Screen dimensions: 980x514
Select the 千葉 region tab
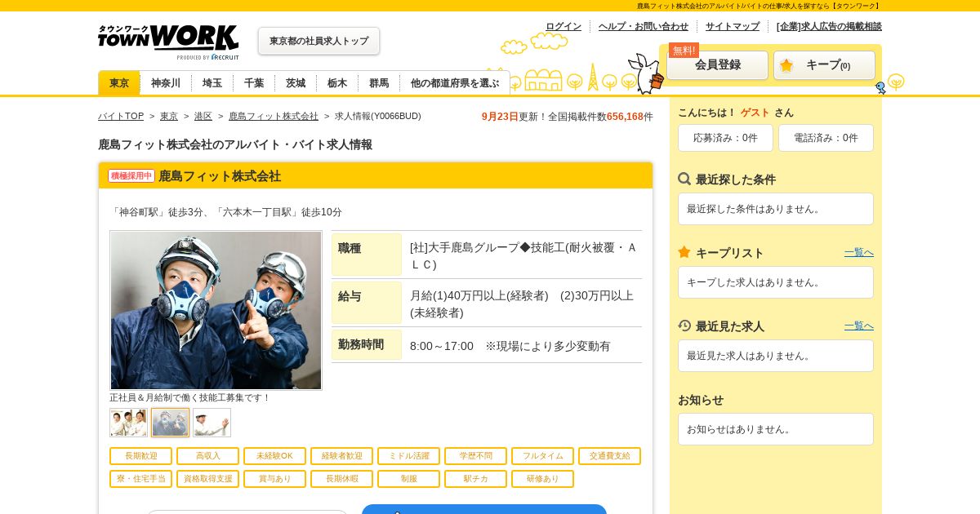click(254, 82)
